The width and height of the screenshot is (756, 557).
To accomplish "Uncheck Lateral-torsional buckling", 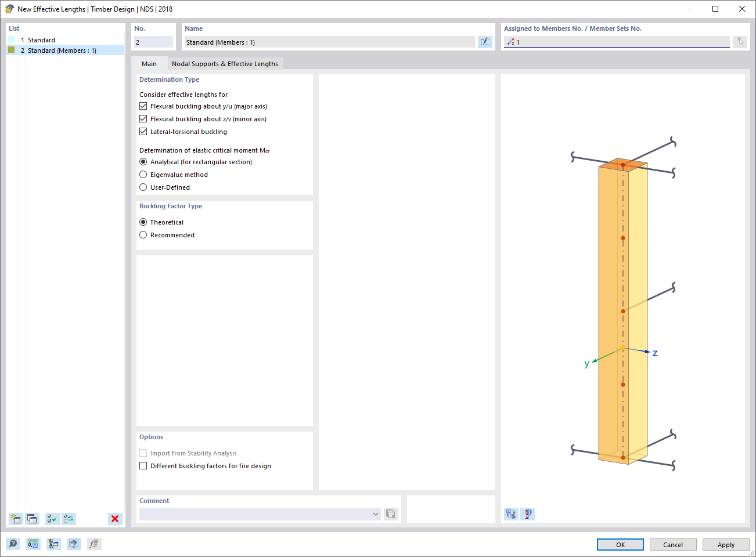I will 143,131.
